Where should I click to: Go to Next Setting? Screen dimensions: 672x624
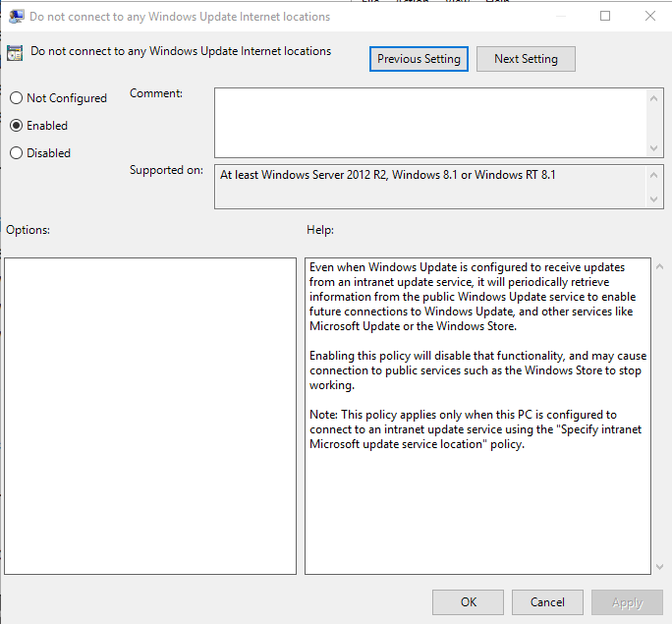coord(526,59)
